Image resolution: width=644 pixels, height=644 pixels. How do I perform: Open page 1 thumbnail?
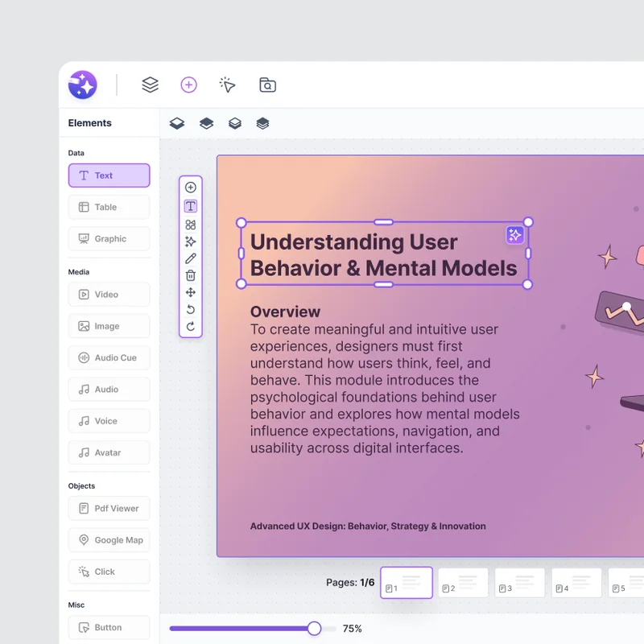point(407,583)
